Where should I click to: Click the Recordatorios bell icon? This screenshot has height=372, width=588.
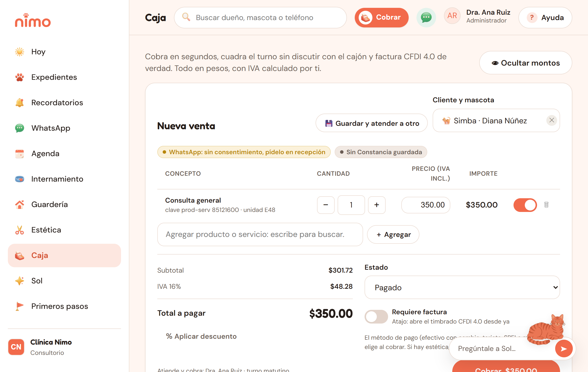(x=20, y=103)
